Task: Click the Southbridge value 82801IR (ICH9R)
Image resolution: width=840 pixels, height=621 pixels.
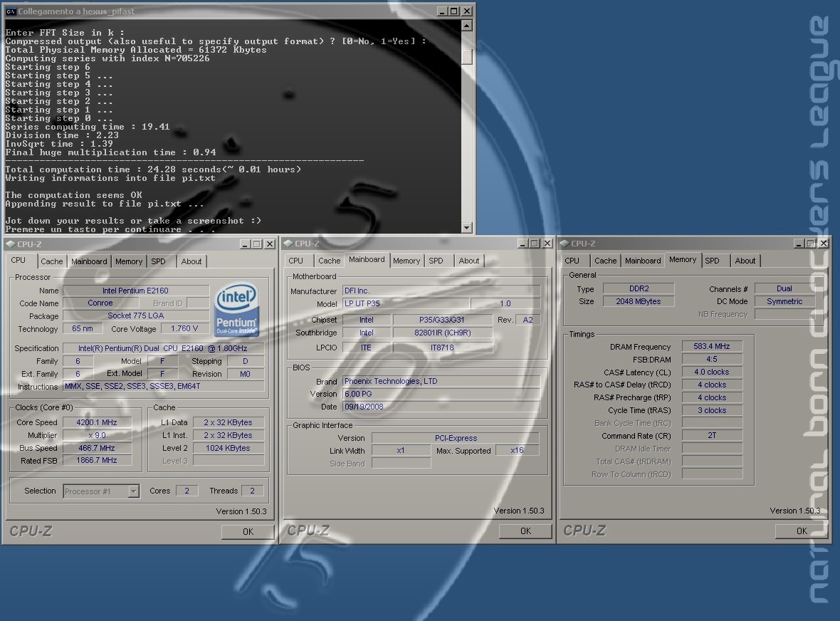Action: coord(442,333)
